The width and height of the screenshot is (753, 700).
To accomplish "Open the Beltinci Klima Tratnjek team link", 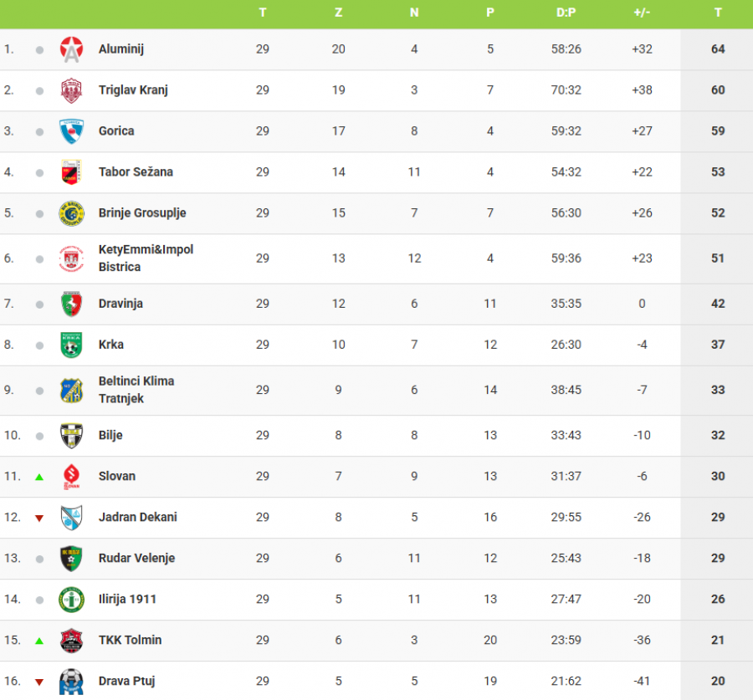I will [136, 390].
